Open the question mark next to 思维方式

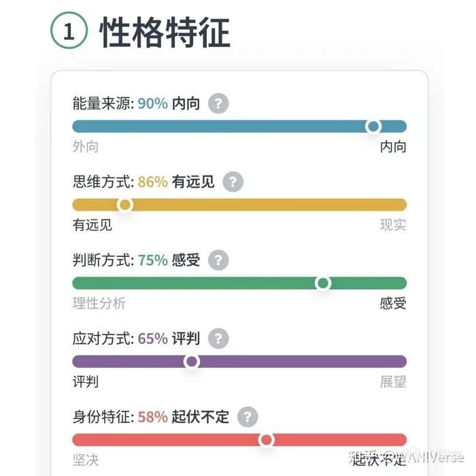tap(233, 182)
